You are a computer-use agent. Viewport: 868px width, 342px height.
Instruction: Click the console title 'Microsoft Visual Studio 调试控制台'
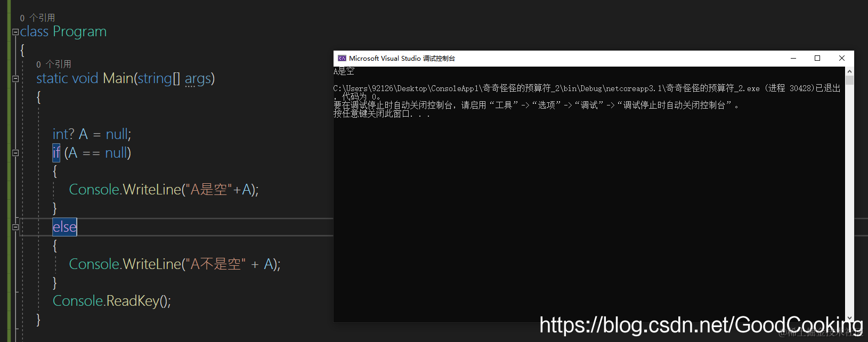point(402,58)
